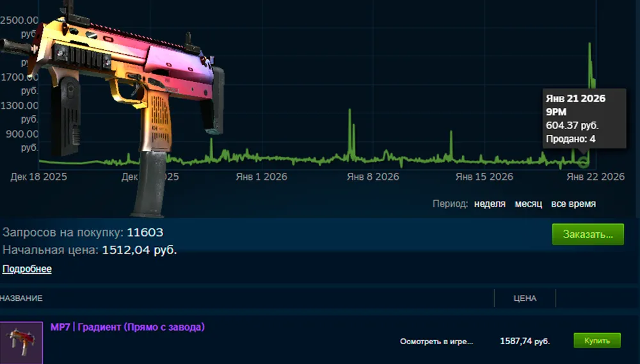The width and height of the screenshot is (640, 364).
Task: Click the Продано: 4 tooltip line
Action: [571, 139]
